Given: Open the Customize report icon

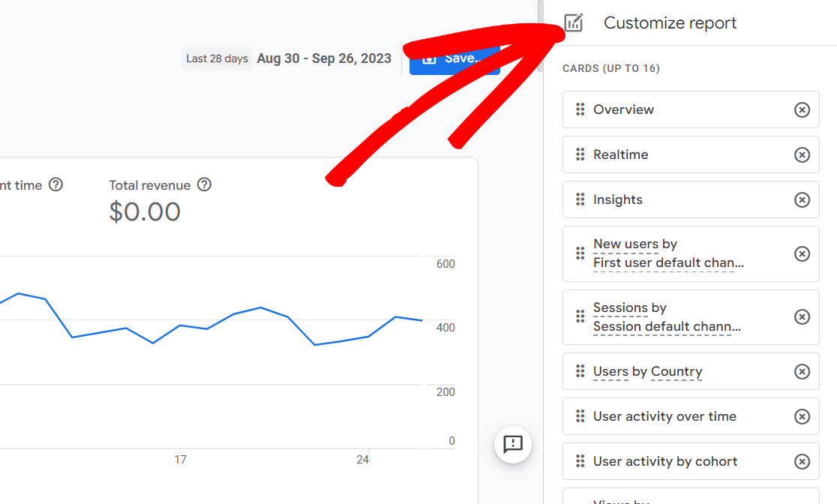Looking at the screenshot, I should tap(573, 23).
